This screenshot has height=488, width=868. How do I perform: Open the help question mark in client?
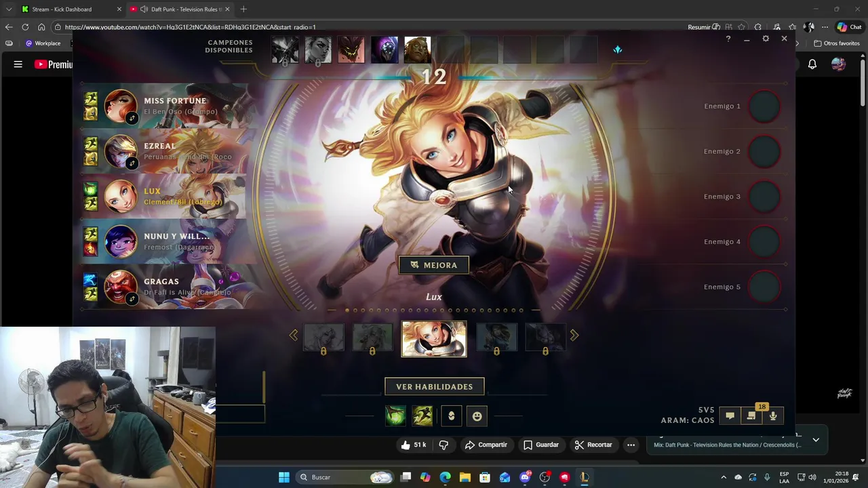tap(728, 39)
